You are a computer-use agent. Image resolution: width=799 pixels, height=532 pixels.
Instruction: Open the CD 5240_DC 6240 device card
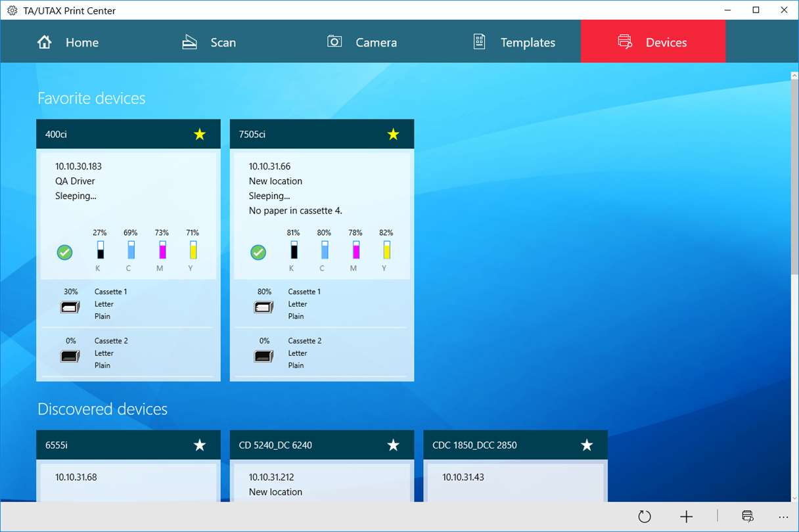[x=322, y=466]
